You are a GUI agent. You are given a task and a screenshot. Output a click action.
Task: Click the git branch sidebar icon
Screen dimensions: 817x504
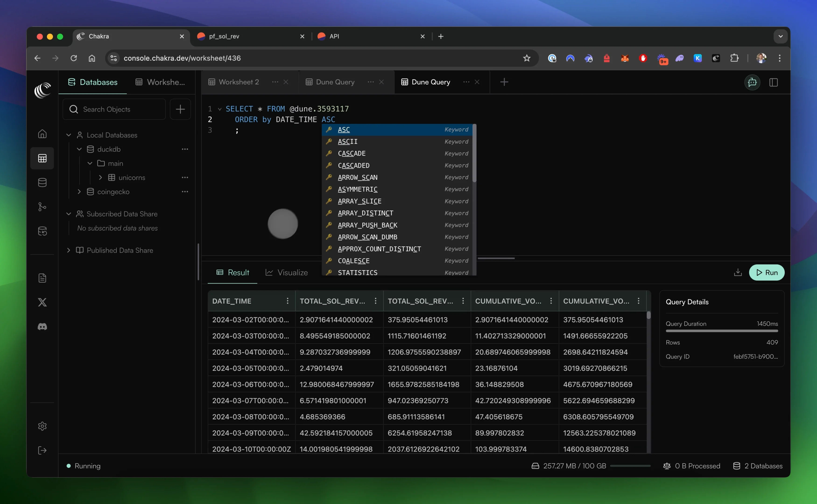point(42,207)
